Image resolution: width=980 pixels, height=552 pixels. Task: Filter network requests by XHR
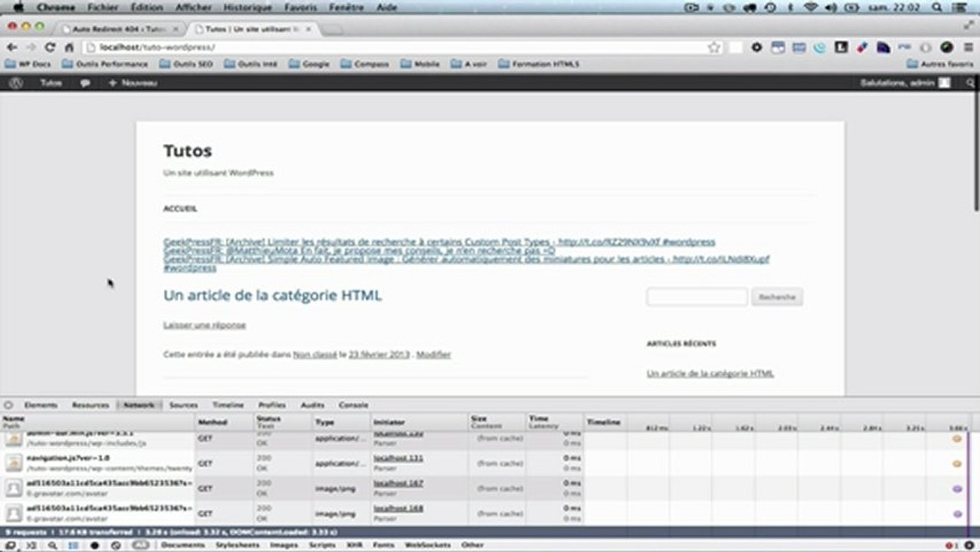click(x=354, y=545)
